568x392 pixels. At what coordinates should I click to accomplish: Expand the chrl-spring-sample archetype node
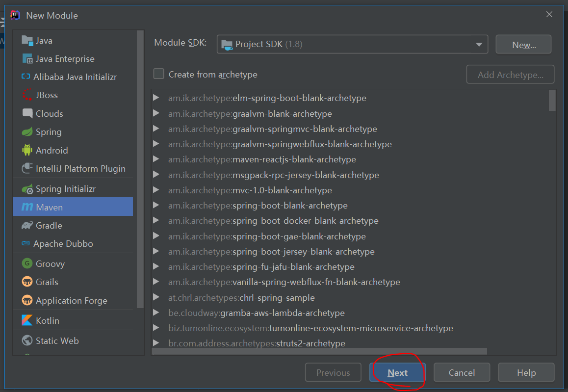(156, 298)
